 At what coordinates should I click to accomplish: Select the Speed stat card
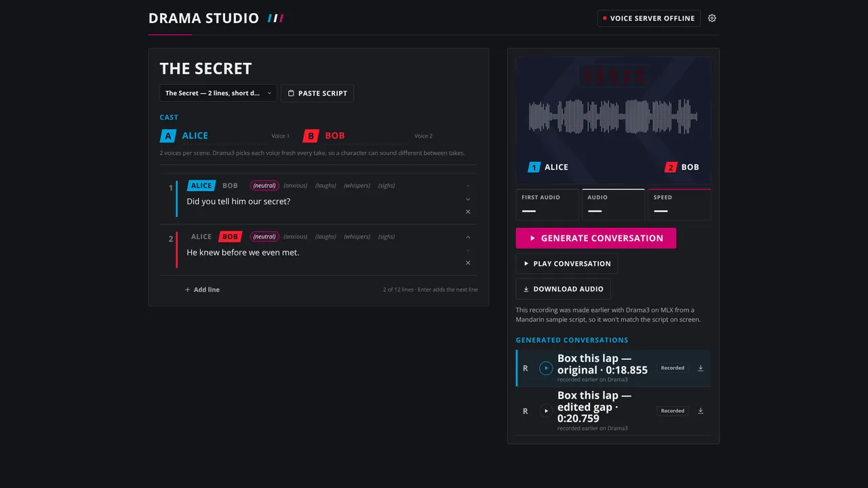(679, 205)
